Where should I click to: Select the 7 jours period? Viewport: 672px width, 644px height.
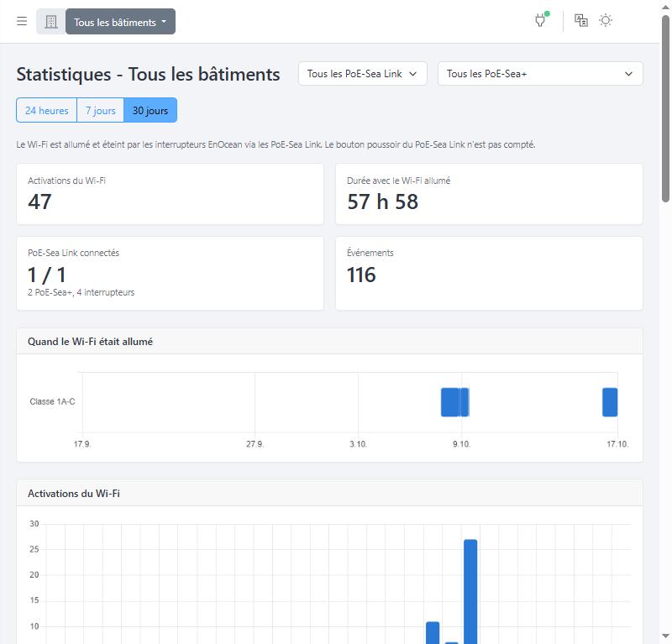click(100, 110)
